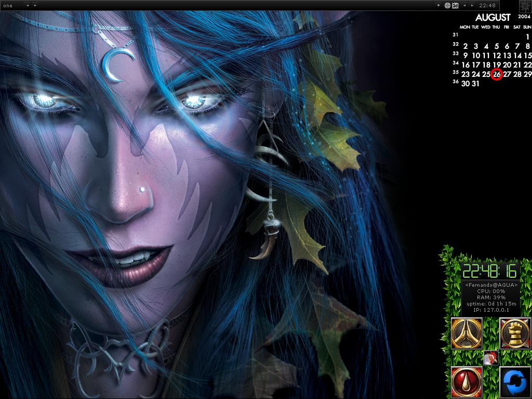Screen dimensions: 532x399
Task: Click the RAM: 39% readout
Action: click(491, 298)
